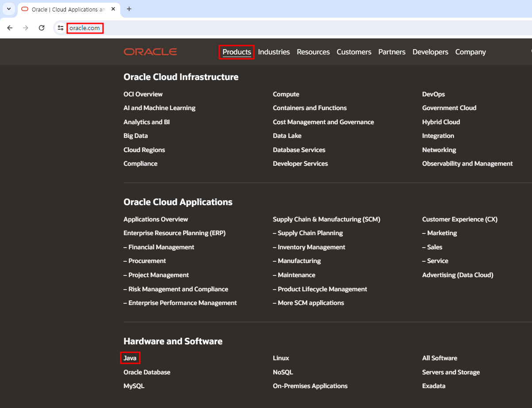The image size is (532, 408).
Task: Open the Customers menu
Action: pyautogui.click(x=354, y=52)
